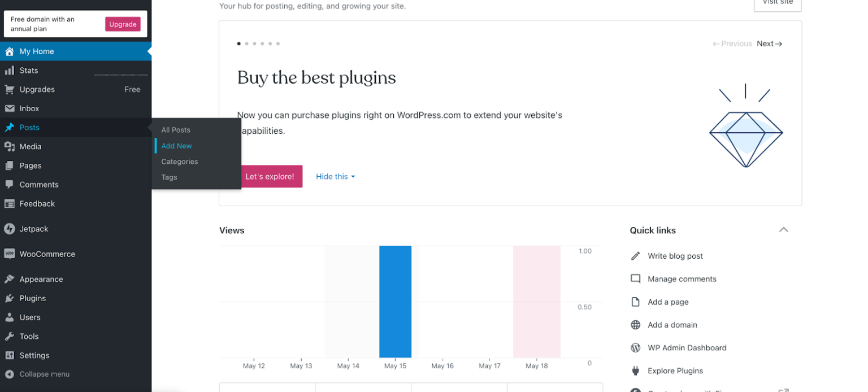Open the Write blog post quick link

pos(675,256)
